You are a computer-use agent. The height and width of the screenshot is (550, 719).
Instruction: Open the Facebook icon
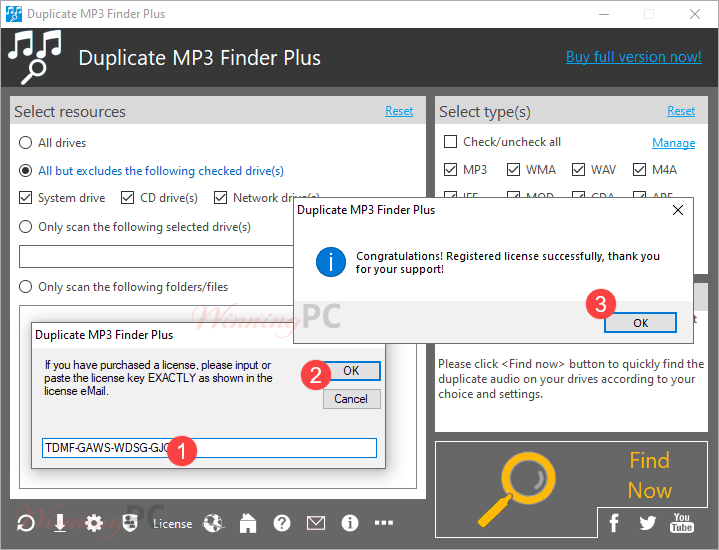click(614, 523)
